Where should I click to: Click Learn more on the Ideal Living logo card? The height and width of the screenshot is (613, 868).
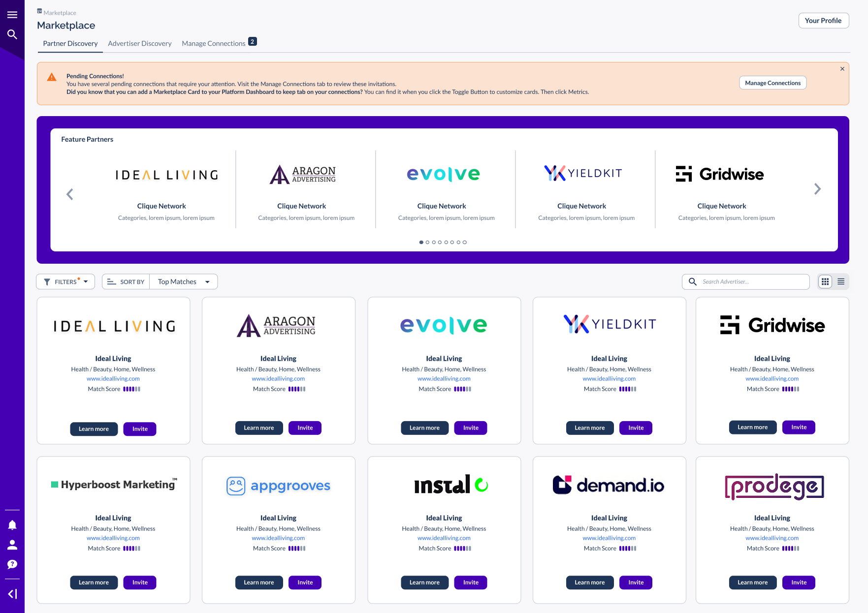[94, 429]
